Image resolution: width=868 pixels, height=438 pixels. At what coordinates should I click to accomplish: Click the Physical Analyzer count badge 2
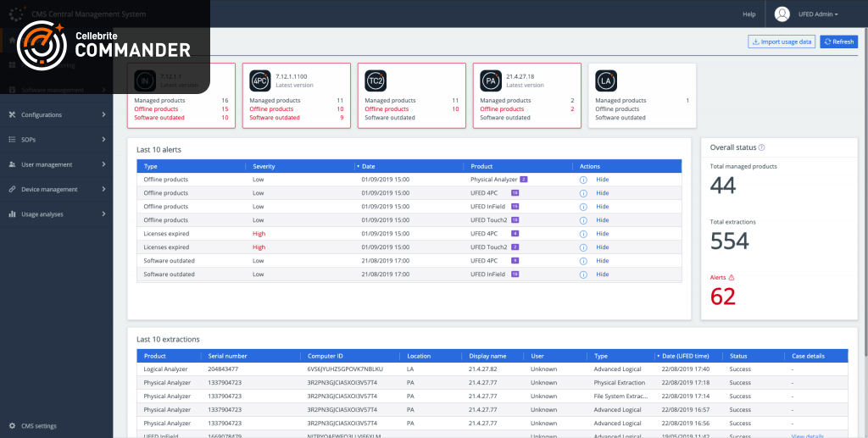523,180
